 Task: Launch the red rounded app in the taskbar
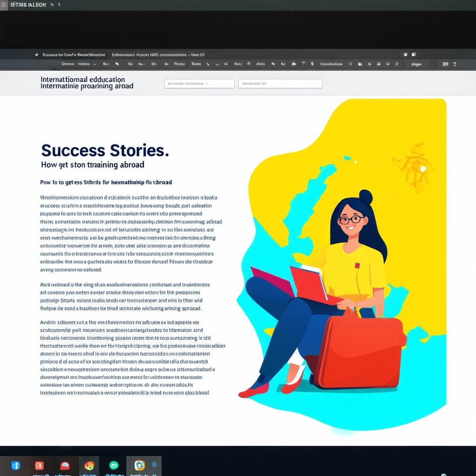coord(65,465)
